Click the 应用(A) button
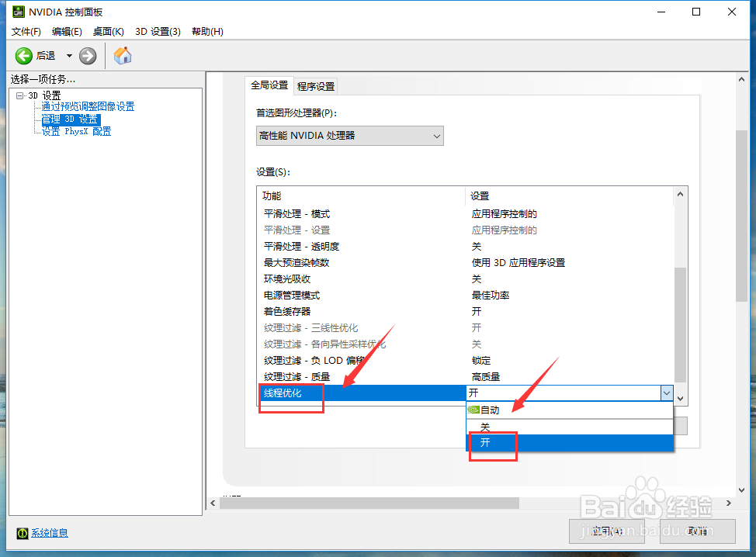 [x=606, y=531]
